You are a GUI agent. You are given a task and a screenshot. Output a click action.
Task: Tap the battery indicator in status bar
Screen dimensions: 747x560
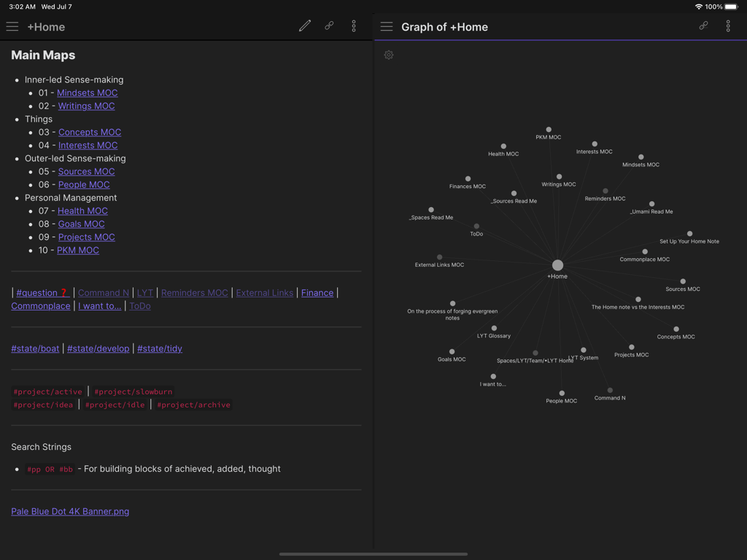(731, 7)
